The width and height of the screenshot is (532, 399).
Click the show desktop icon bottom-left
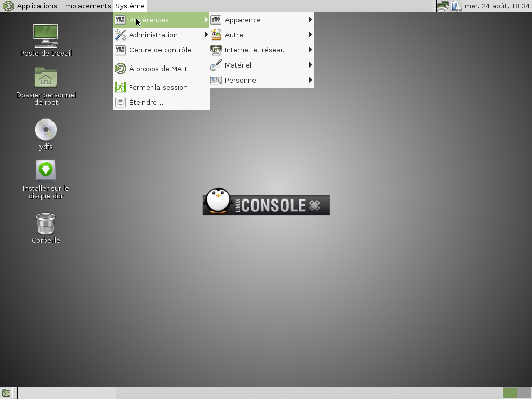(x=6, y=392)
